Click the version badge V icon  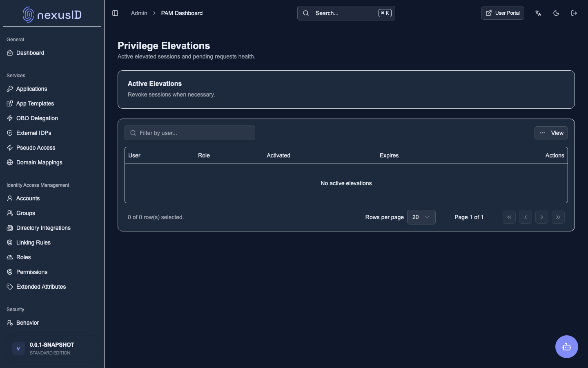tap(18, 348)
